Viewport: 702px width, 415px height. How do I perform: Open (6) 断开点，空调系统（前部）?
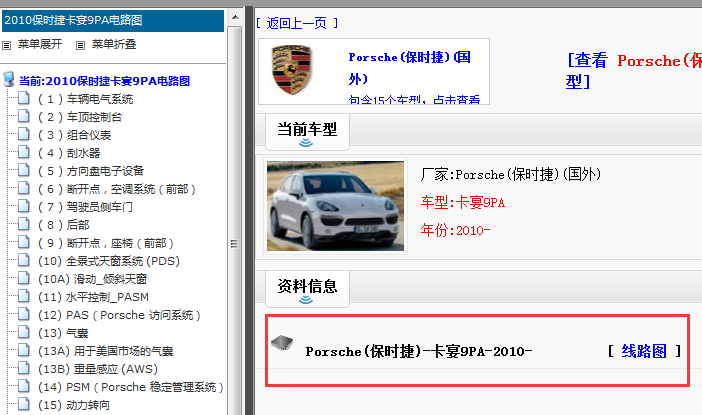tap(117, 189)
